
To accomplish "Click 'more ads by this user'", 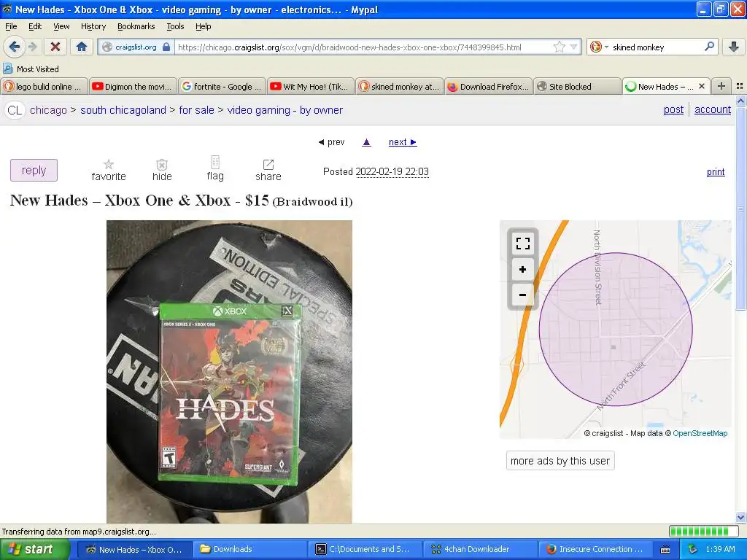I will (560, 461).
